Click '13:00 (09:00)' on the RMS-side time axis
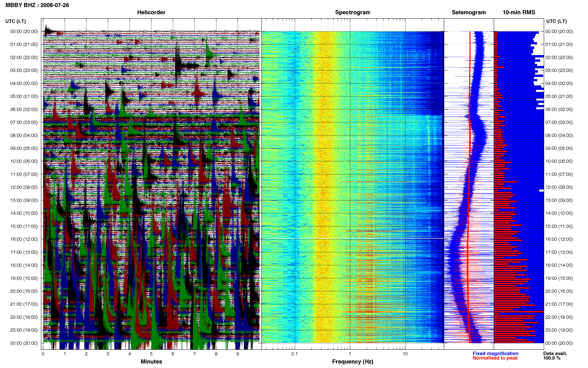This screenshot has width=588, height=368. coord(559,200)
